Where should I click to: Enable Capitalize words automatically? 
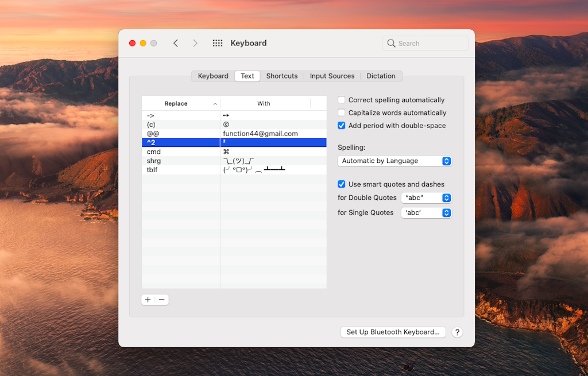pos(341,113)
